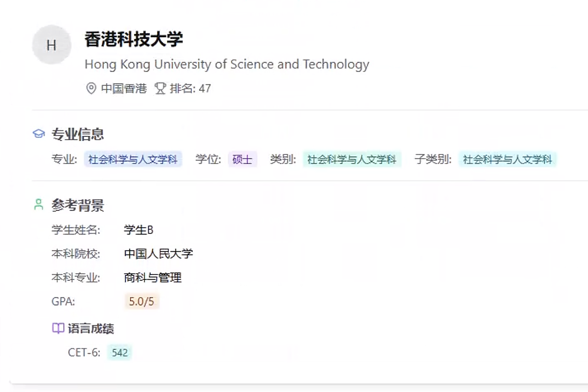Select the purple 硕士 degree tag
Screen dimensions: 588x392
coord(242,159)
